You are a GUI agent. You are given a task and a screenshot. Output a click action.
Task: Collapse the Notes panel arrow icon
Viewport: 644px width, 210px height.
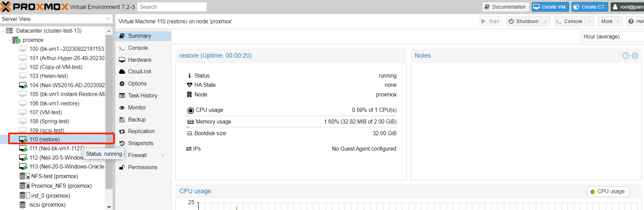pyautogui.click(x=626, y=56)
